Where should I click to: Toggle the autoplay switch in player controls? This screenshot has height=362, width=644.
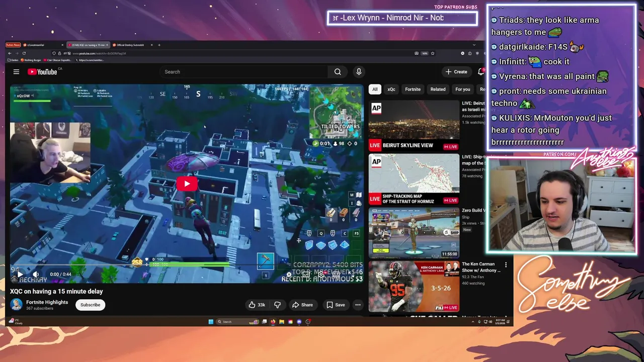pyautogui.click(x=289, y=275)
